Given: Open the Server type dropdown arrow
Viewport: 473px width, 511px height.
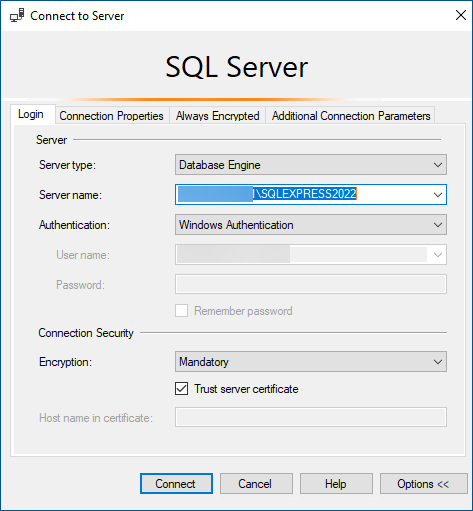Looking at the screenshot, I should pyautogui.click(x=438, y=165).
